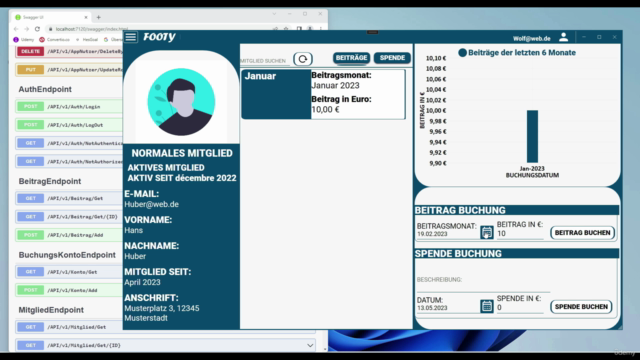This screenshot has height=360, width=640.
Task: Close the Swagger UI tab
Action: tap(86, 18)
